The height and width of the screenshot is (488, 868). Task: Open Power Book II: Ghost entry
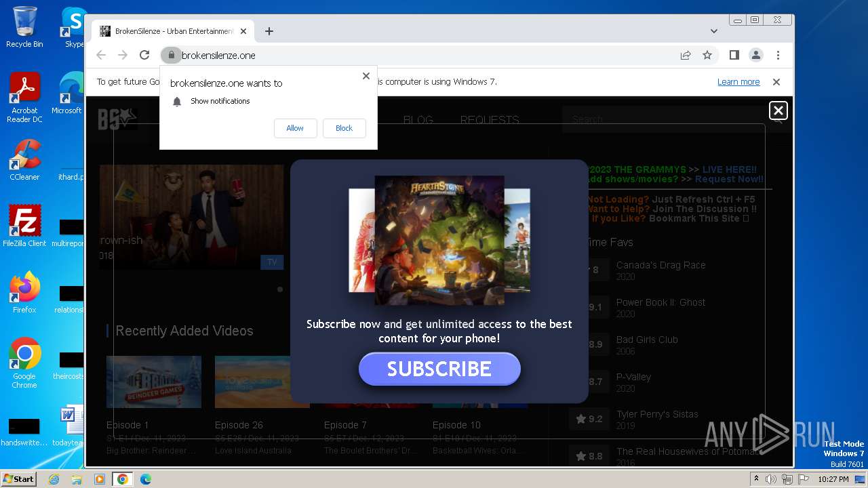[x=660, y=302]
